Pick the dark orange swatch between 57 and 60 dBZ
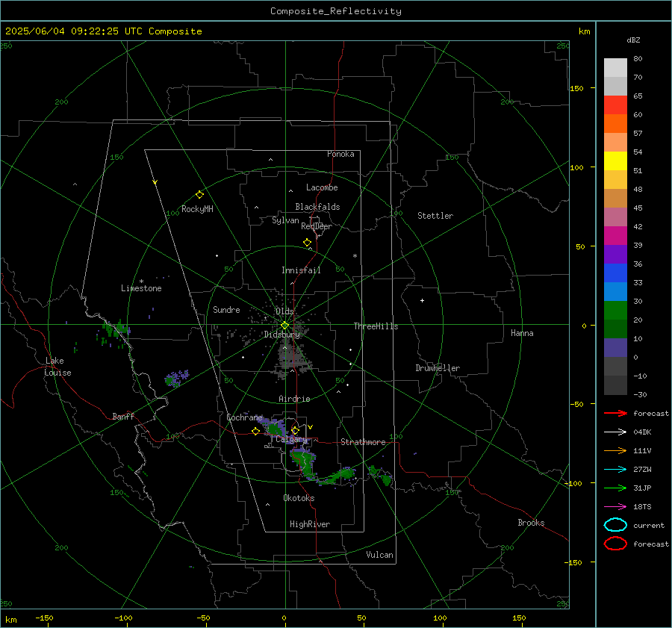 point(615,124)
